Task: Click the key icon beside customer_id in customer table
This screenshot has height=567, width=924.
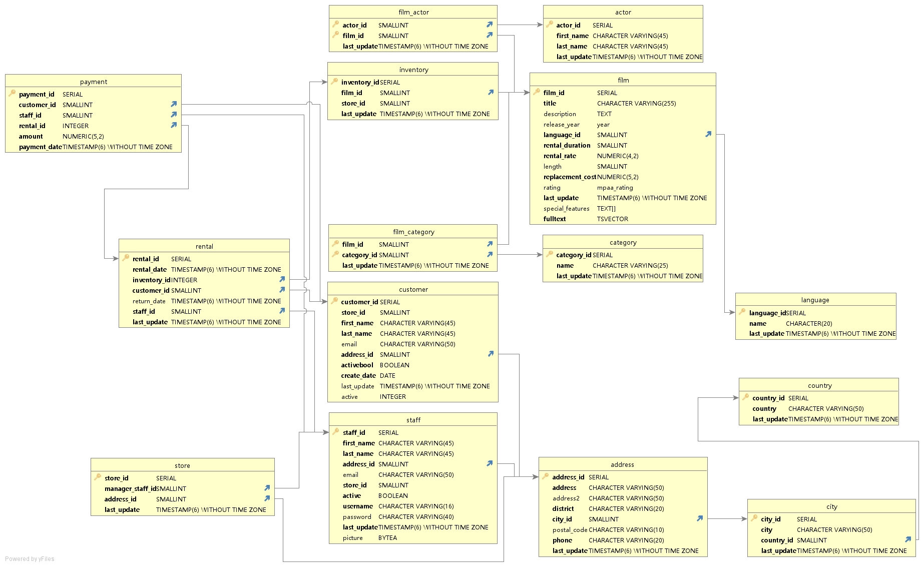Action: tap(334, 302)
